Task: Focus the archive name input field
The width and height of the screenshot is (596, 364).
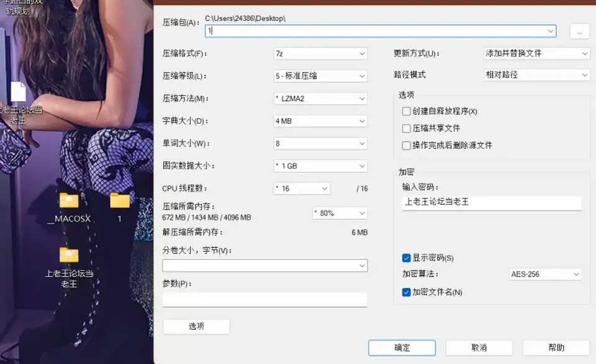Action: (381, 31)
